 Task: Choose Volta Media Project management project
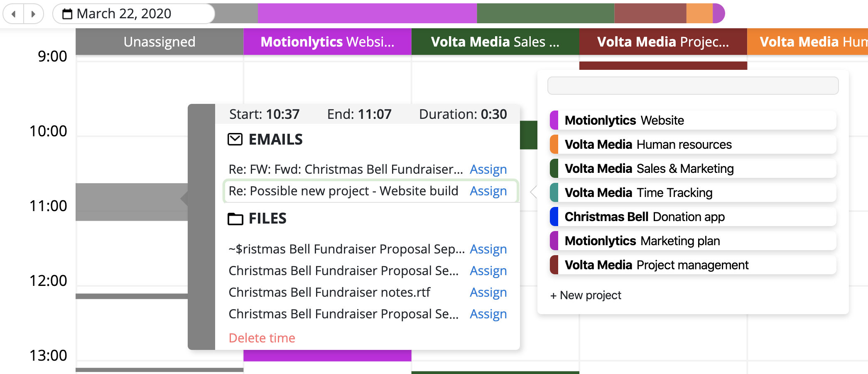[693, 265]
